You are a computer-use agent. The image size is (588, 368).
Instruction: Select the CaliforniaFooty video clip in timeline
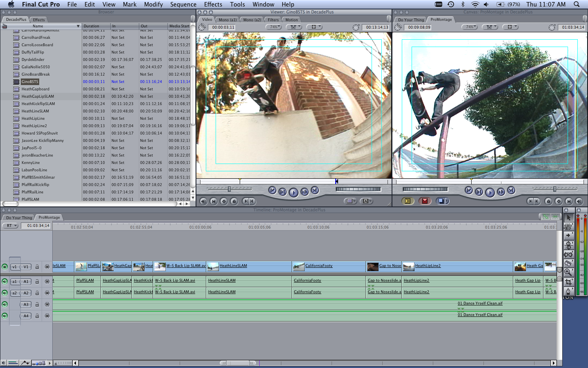[329, 266]
